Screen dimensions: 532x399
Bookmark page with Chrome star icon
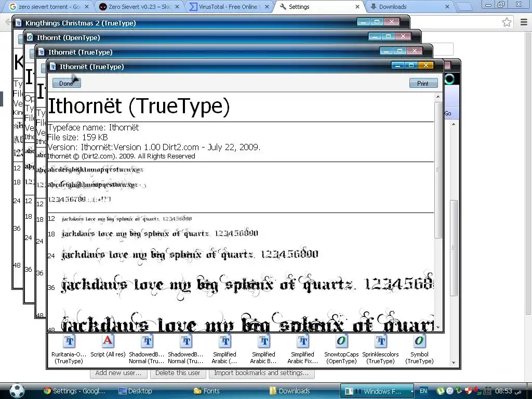click(x=507, y=22)
